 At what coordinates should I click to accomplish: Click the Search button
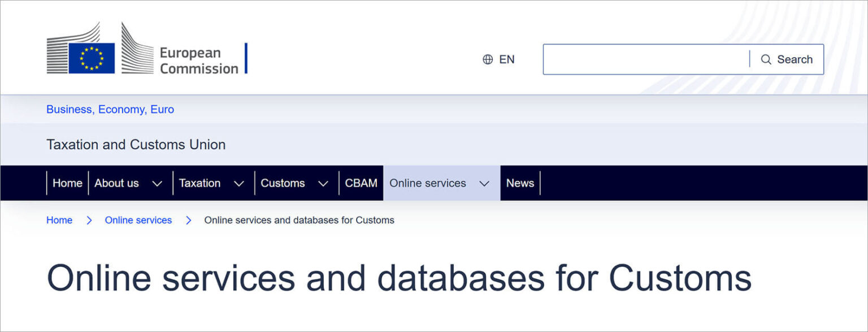(x=787, y=59)
